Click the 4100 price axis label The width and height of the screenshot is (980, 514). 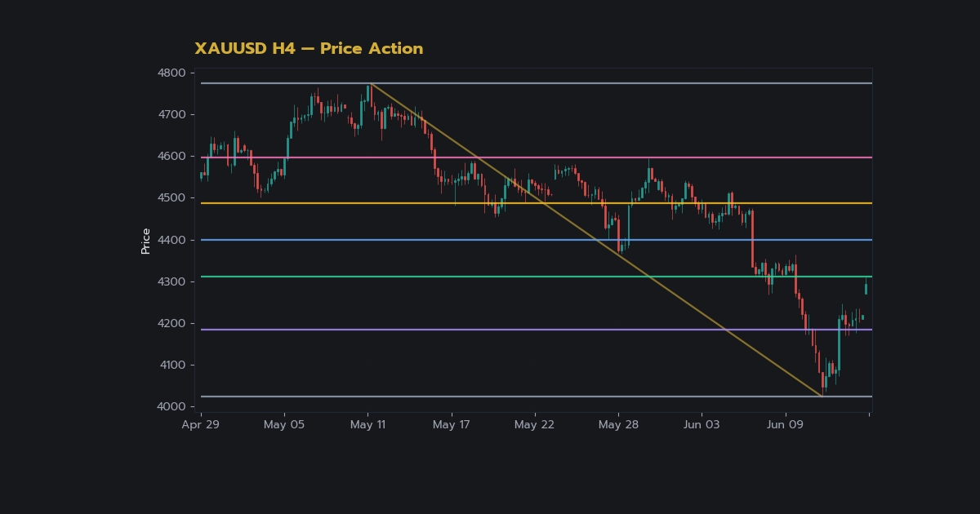[171, 365]
